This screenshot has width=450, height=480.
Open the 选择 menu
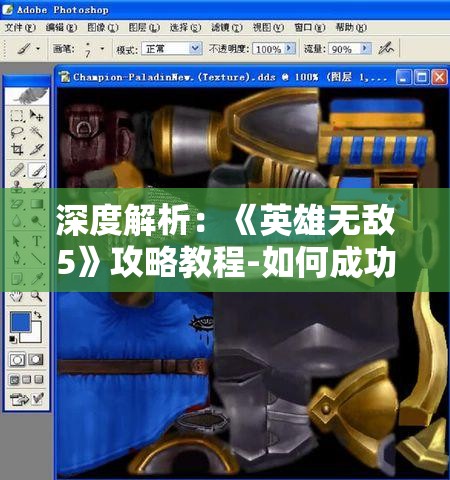[185, 27]
